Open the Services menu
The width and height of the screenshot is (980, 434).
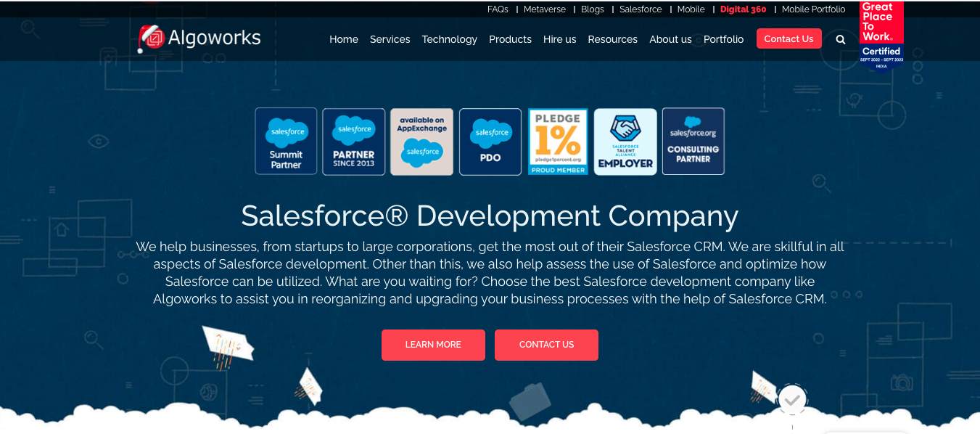pos(390,39)
